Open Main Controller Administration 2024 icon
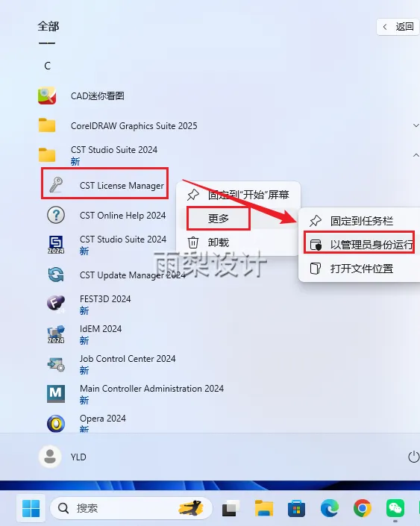Screen dimensions: 420x526 [x=56, y=393]
